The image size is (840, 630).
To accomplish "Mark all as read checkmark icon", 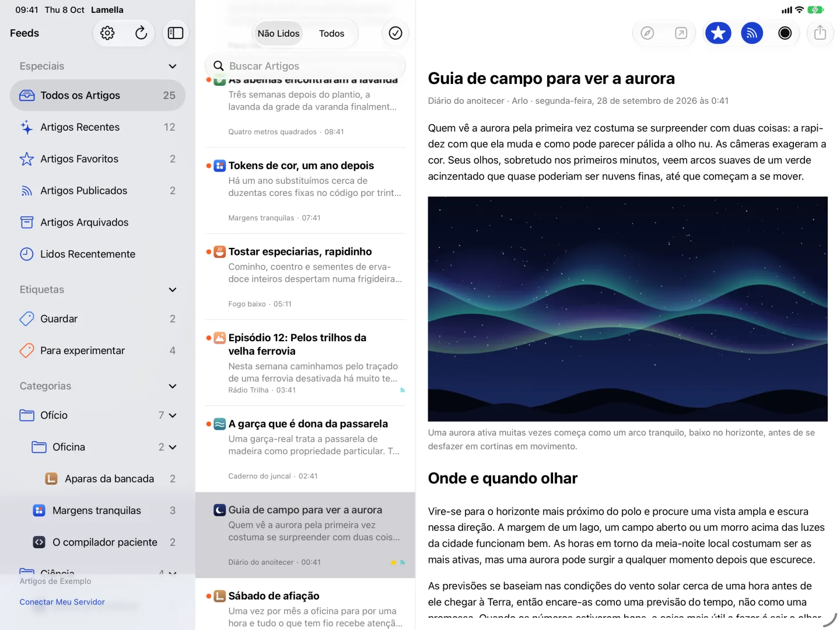I will (395, 33).
